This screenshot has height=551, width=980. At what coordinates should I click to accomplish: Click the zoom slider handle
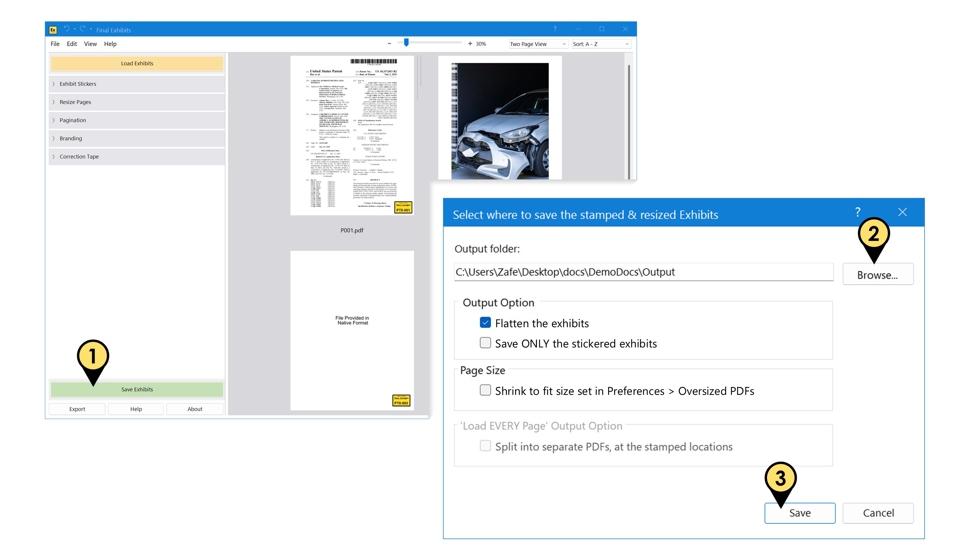[x=406, y=43]
